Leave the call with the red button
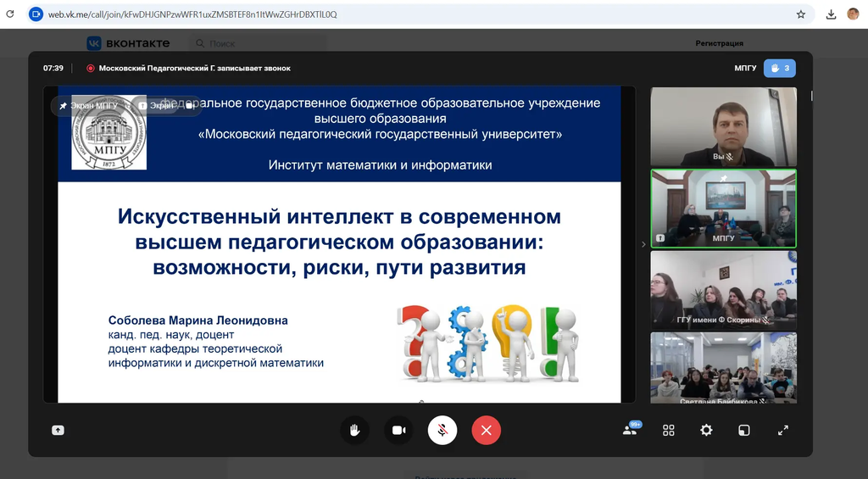The width and height of the screenshot is (868, 479). [487, 430]
